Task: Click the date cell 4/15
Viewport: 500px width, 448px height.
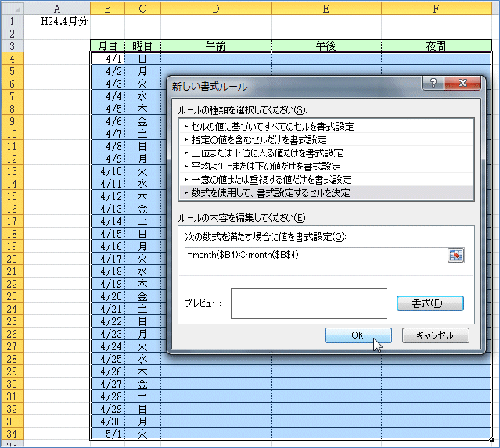Action: coord(107,234)
